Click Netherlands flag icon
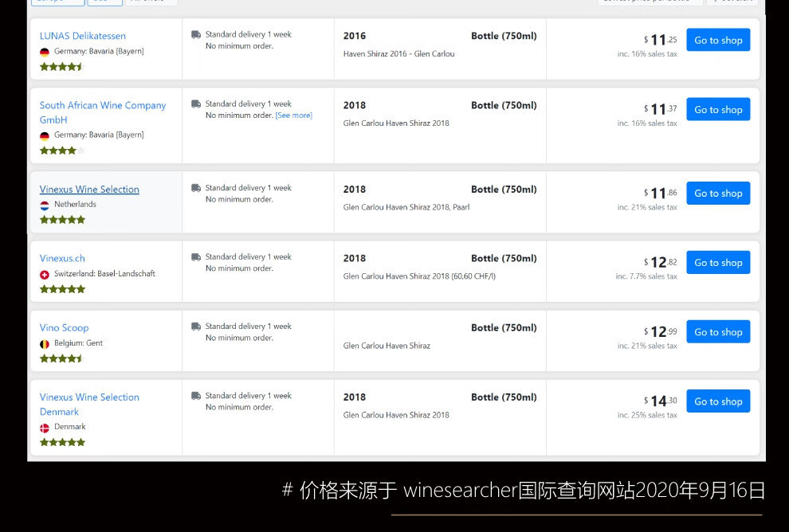Image resolution: width=789 pixels, height=532 pixels. (45, 205)
